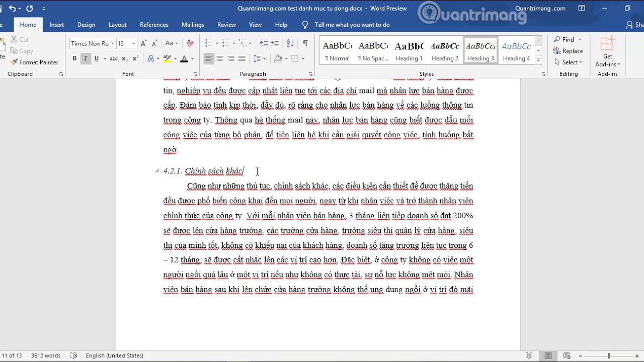Clear all formatting with eraser icon
Viewport: 644px width, 362px height.
point(190,44)
